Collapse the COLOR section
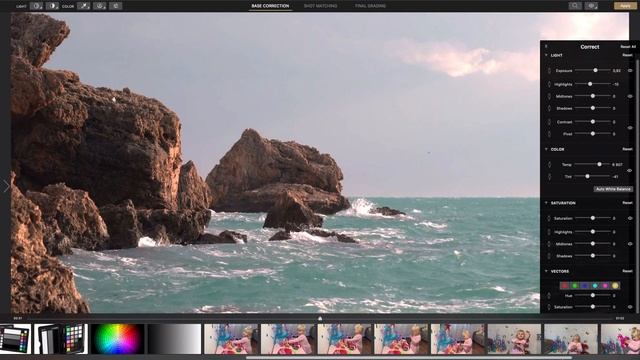This screenshot has width=640, height=360. click(x=547, y=149)
